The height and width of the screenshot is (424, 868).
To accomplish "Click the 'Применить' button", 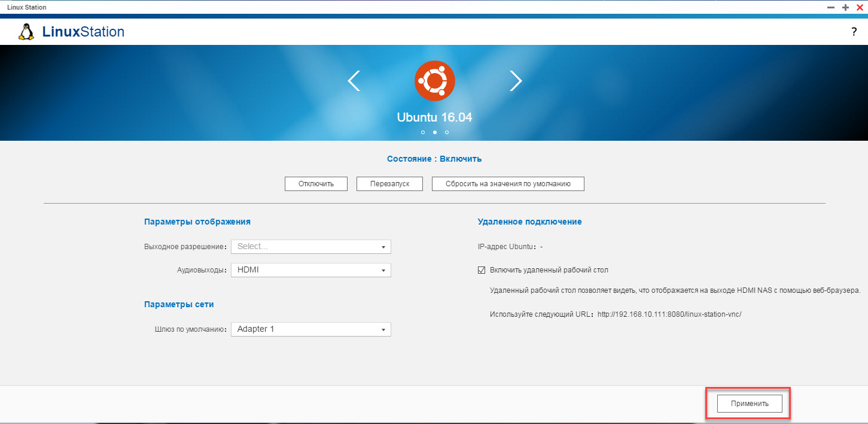I will 750,404.
